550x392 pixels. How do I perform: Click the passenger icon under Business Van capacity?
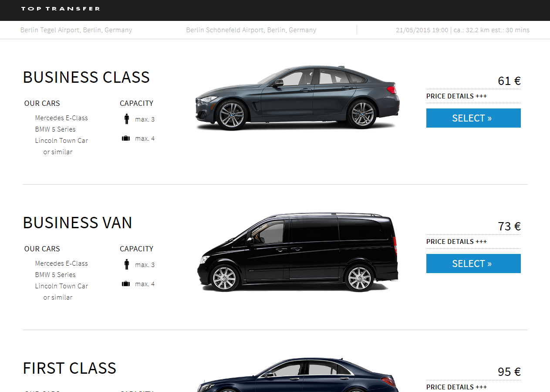tap(127, 264)
